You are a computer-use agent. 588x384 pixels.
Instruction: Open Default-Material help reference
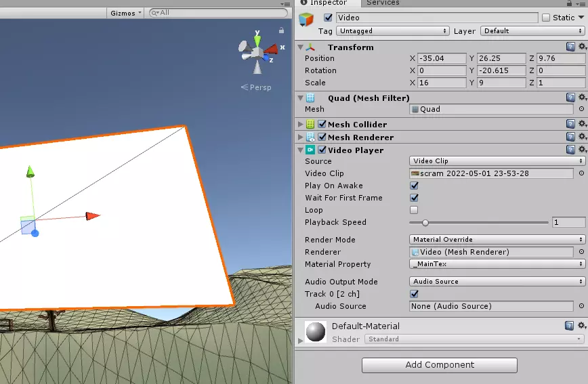tap(569, 326)
